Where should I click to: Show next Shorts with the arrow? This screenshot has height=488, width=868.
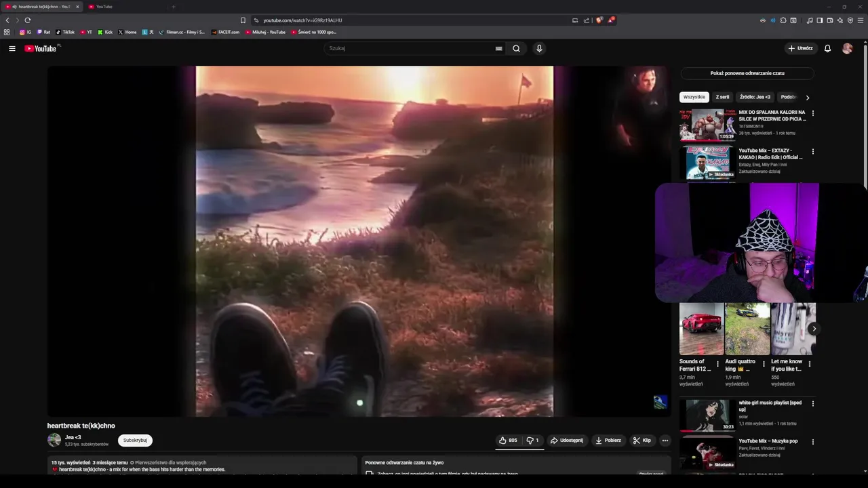coord(814,329)
